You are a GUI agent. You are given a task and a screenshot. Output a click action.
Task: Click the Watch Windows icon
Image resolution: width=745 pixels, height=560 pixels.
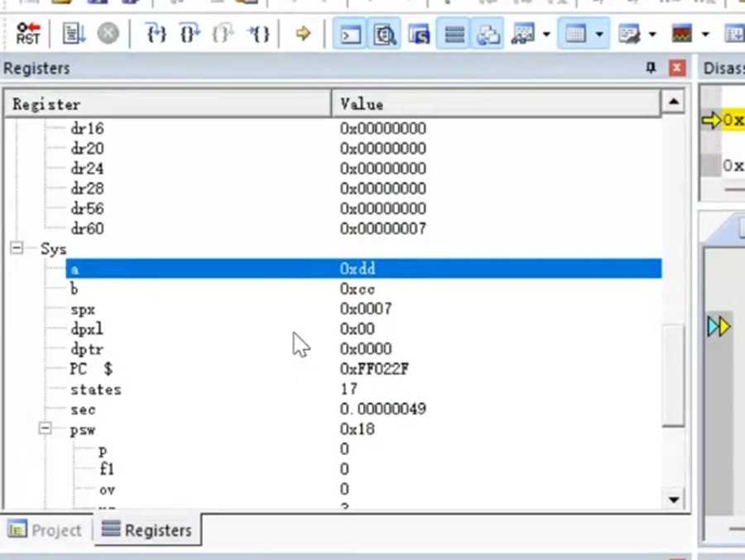(524, 34)
